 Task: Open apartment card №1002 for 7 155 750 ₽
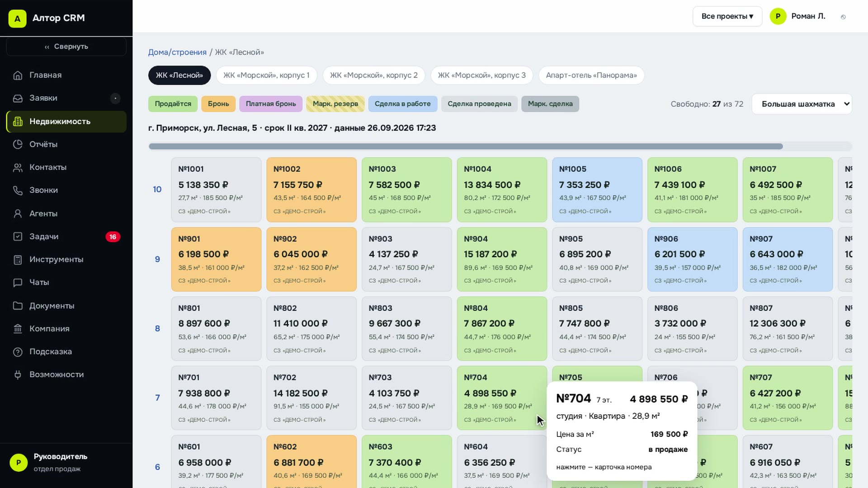tap(311, 190)
